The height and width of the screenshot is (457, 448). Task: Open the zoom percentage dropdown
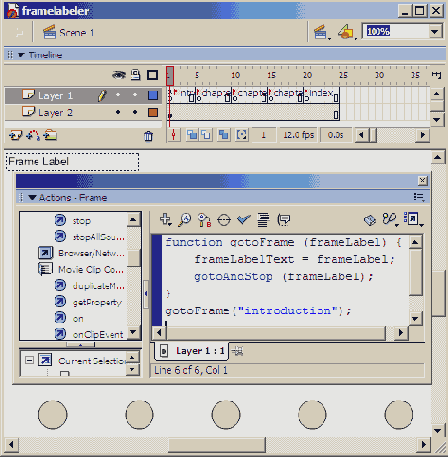point(435,32)
